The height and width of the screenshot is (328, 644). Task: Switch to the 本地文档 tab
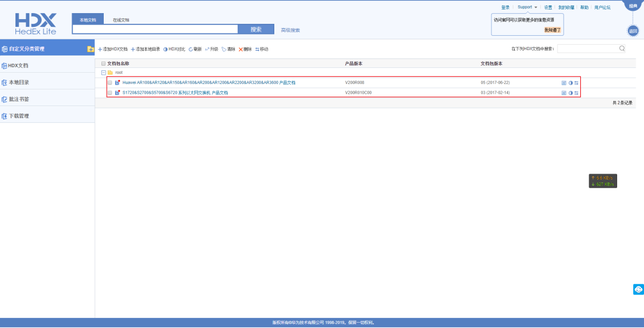(x=88, y=20)
